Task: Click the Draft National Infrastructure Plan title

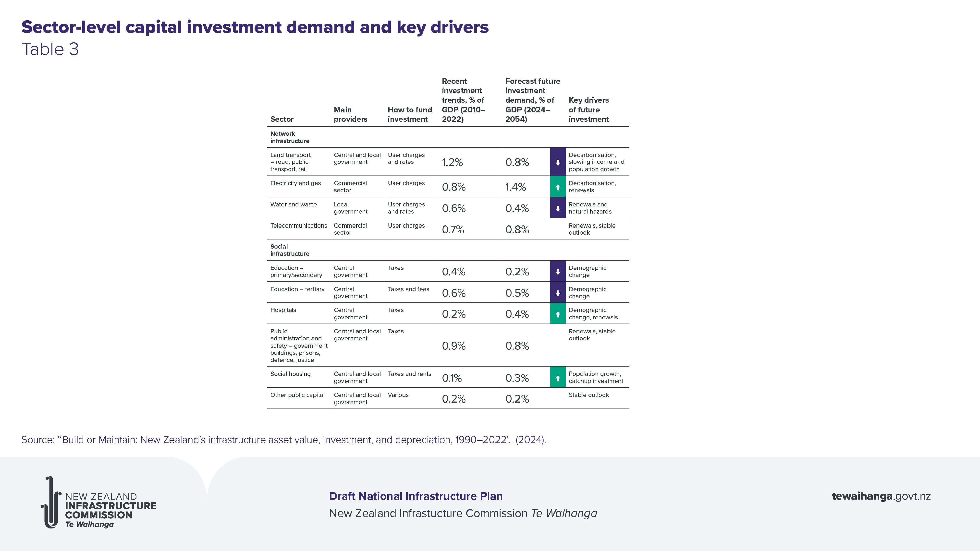Action: tap(416, 496)
